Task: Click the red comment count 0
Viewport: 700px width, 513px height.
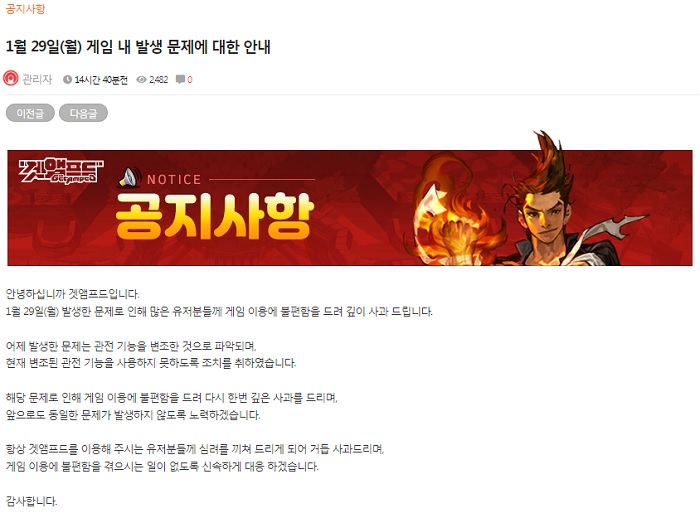Action: point(190,79)
